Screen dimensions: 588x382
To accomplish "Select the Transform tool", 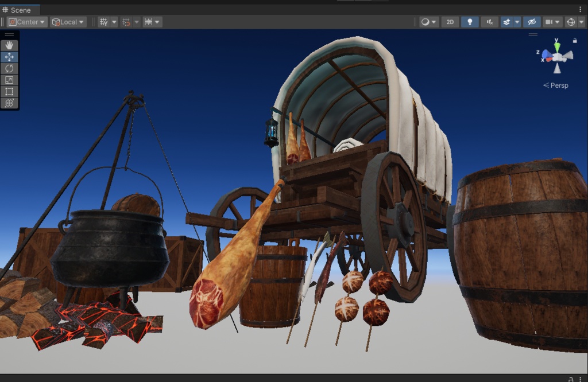I will tap(9, 103).
